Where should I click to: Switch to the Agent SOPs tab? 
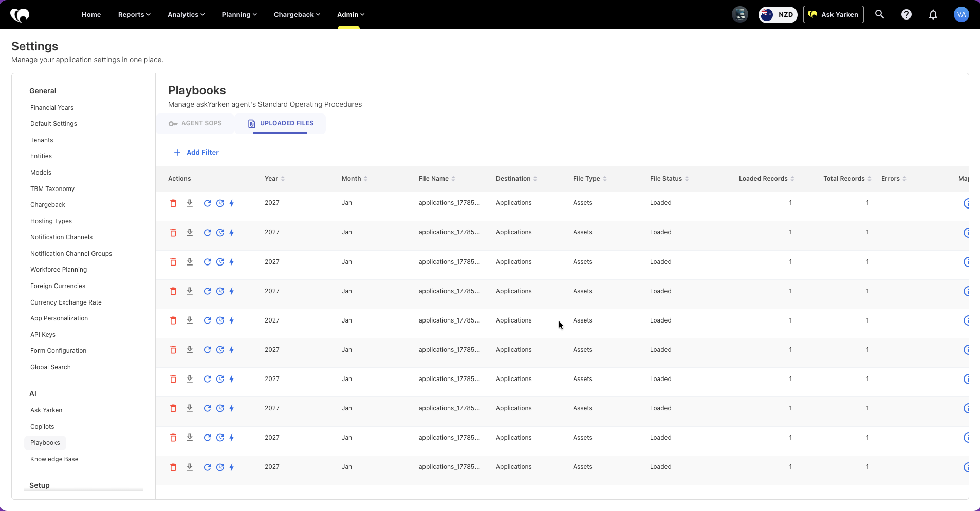tap(195, 123)
